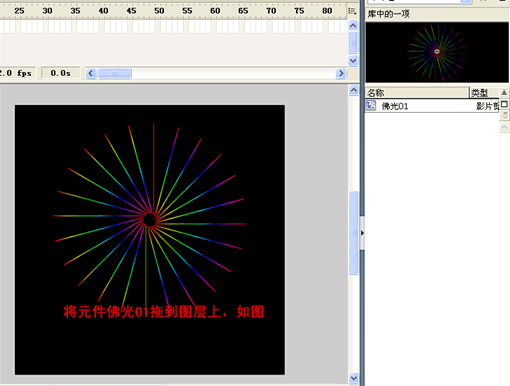The width and height of the screenshot is (510, 386).
Task: Click frame 80 on the timeline ruler
Action: (327, 11)
